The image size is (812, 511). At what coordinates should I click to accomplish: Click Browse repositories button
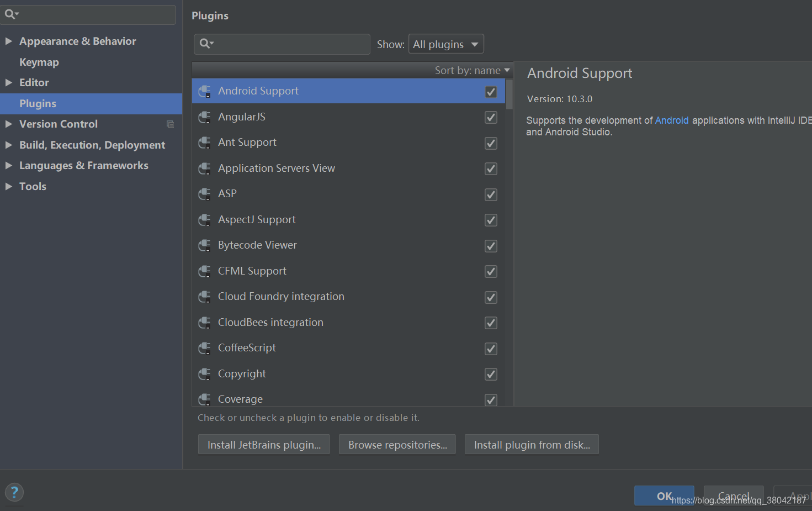tap(397, 445)
